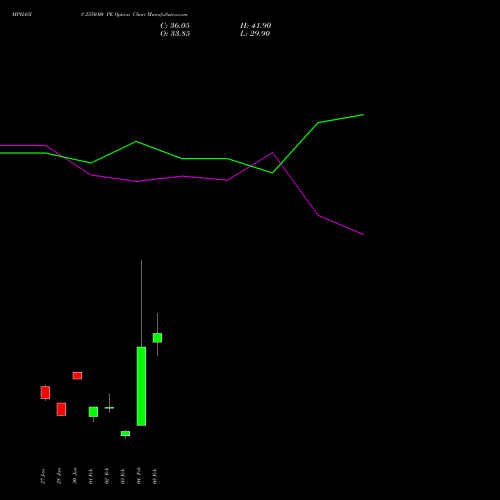Screen dimensions: 500x500
Task: Click the high value H: 41.90
Action: click(x=255, y=26)
